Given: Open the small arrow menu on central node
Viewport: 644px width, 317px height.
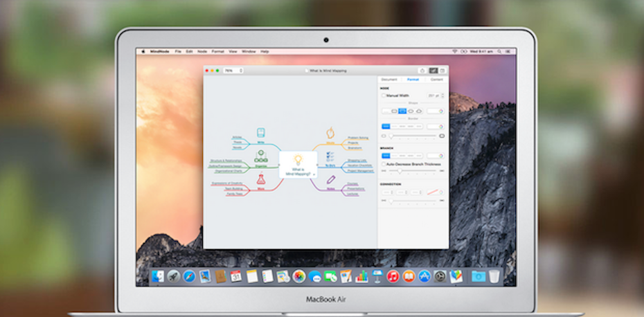Looking at the screenshot, I should (x=314, y=174).
